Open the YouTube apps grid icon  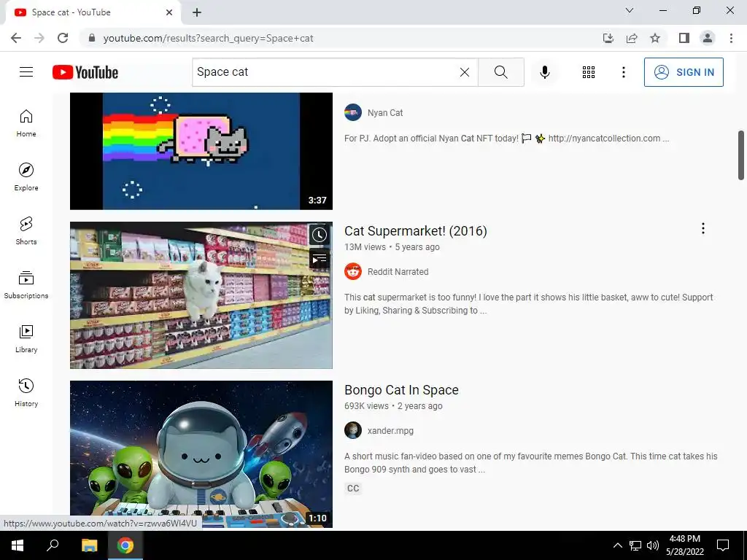click(589, 72)
